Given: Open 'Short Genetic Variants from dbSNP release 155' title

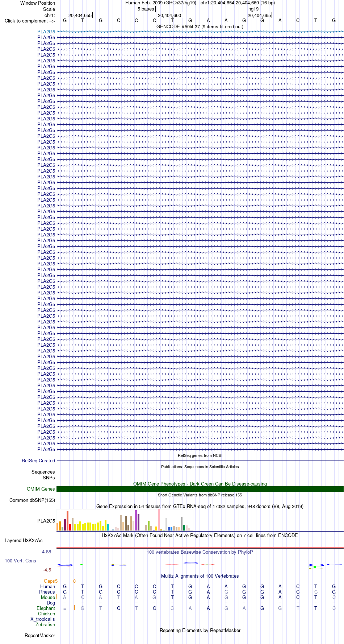Looking at the screenshot, I should [x=200, y=495].
